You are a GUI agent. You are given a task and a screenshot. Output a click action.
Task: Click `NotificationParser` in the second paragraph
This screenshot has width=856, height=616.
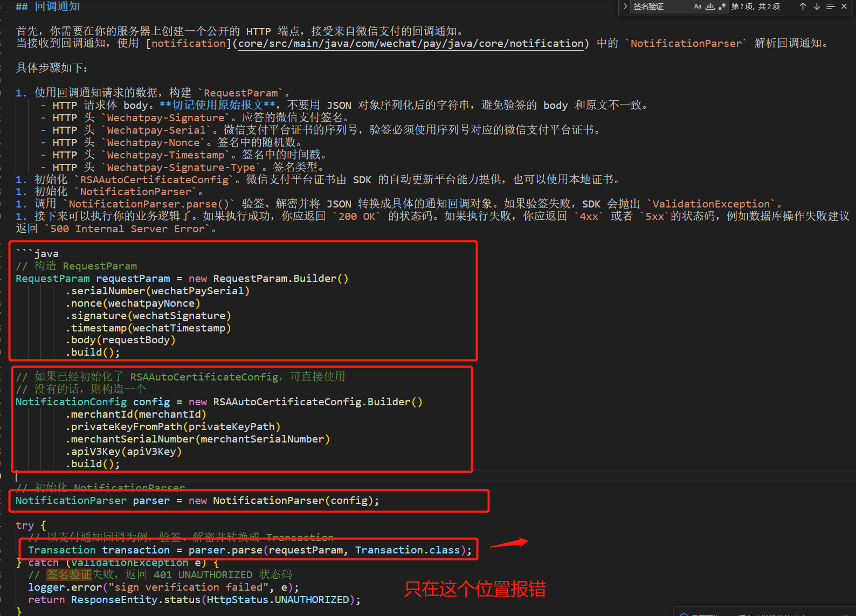tap(686, 43)
